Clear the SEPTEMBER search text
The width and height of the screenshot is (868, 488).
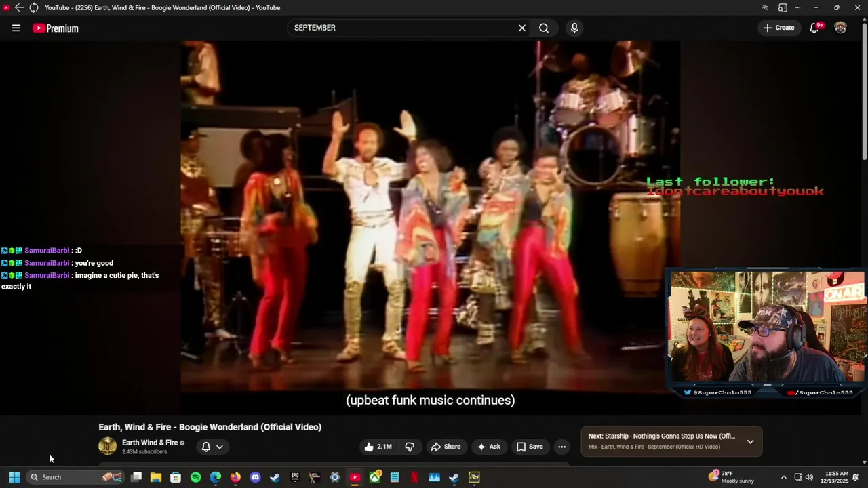pyautogui.click(x=522, y=28)
